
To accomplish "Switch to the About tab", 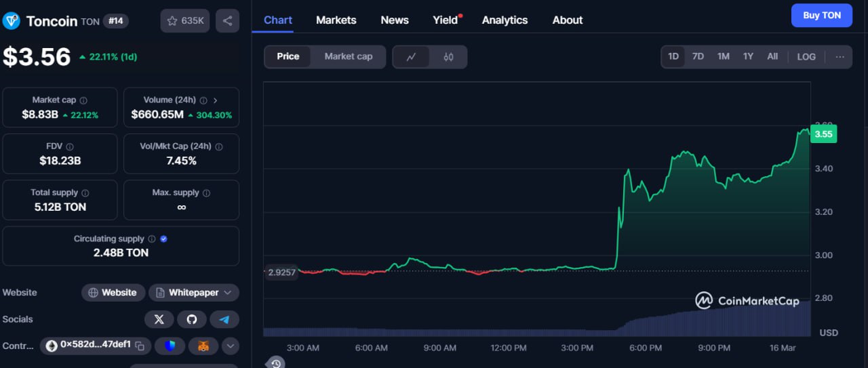I will tap(568, 20).
